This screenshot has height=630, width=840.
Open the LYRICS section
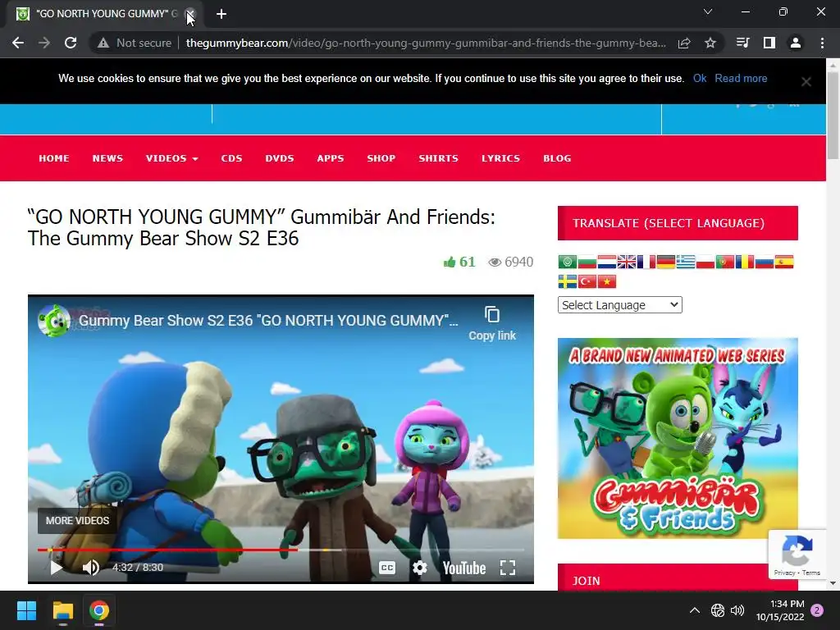click(501, 158)
